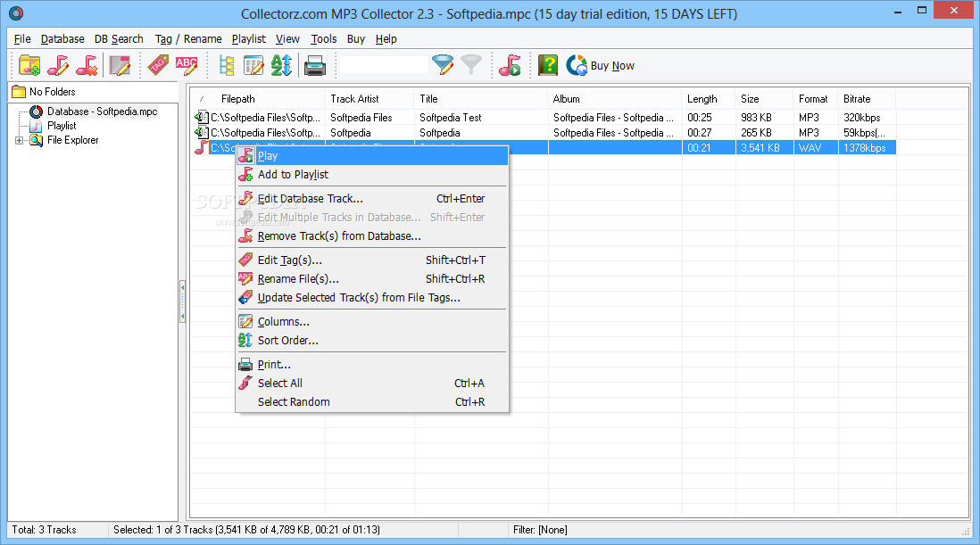
Task: Choose Select Random from context menu
Action: [x=372, y=401]
